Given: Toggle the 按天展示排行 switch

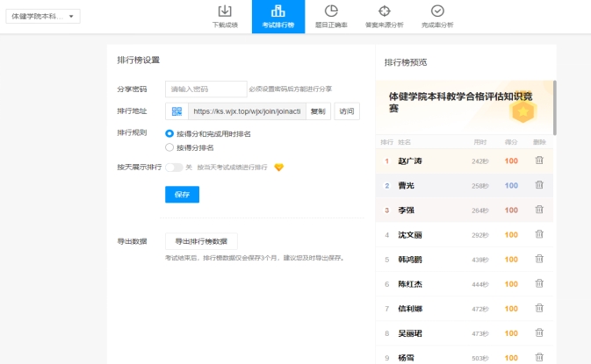Looking at the screenshot, I should [174, 168].
